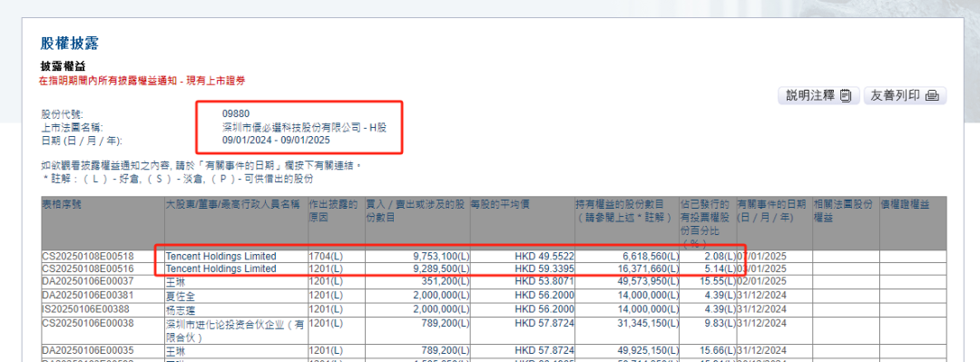Click the 9.83(L) percentage value

point(720,322)
